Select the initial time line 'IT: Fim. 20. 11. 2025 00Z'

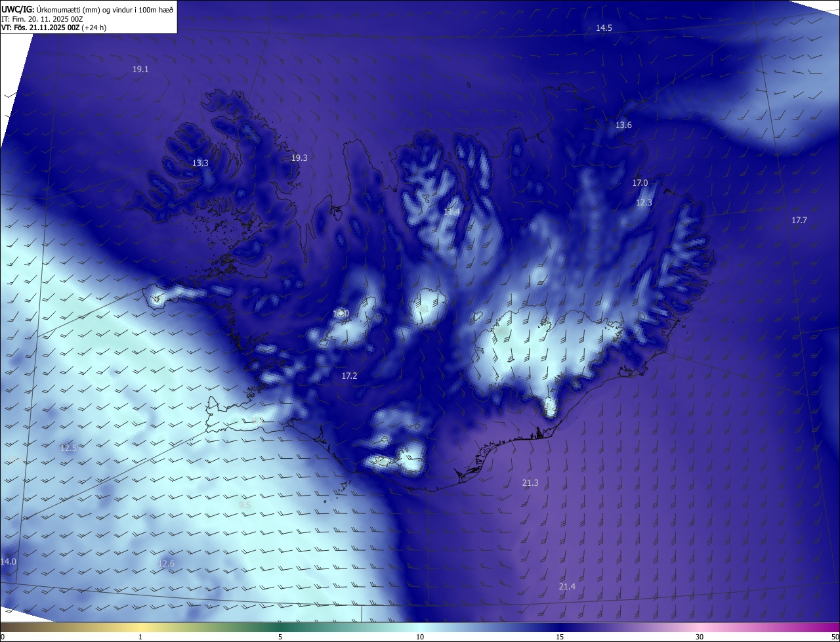tap(42, 19)
